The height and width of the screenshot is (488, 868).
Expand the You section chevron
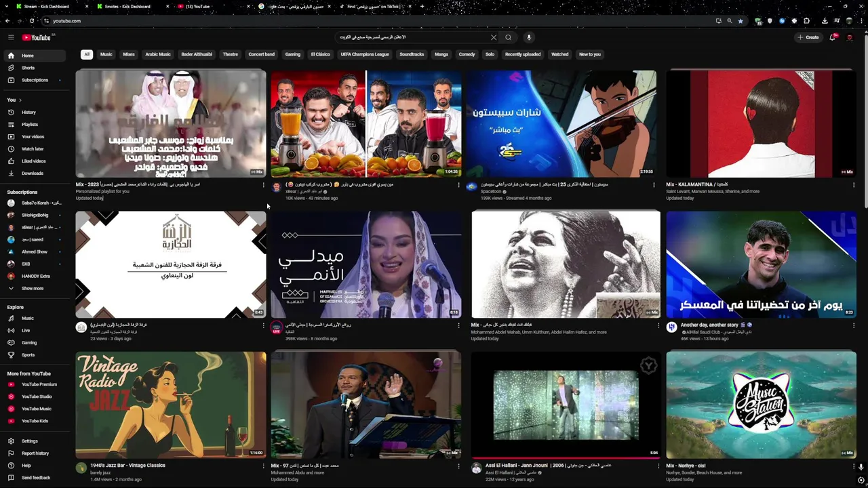[20, 100]
